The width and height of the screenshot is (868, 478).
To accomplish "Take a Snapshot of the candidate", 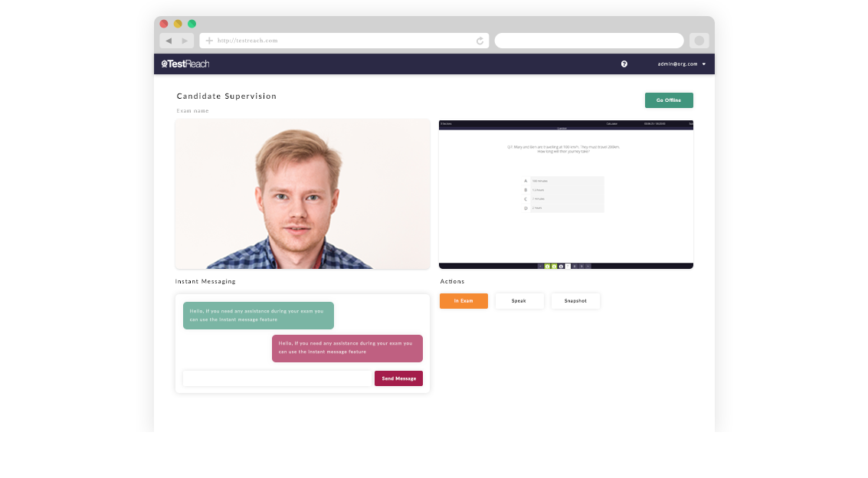I will (575, 301).
